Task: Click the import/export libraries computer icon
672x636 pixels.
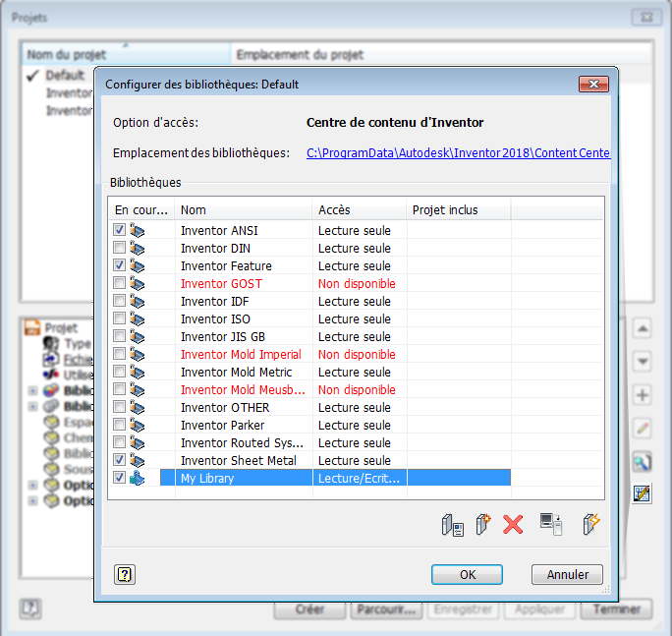Action: (x=551, y=524)
